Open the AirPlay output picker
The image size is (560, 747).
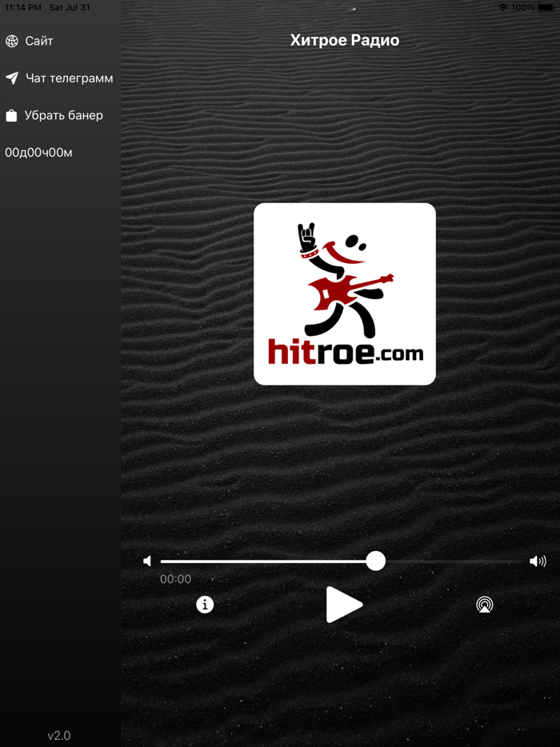484,605
